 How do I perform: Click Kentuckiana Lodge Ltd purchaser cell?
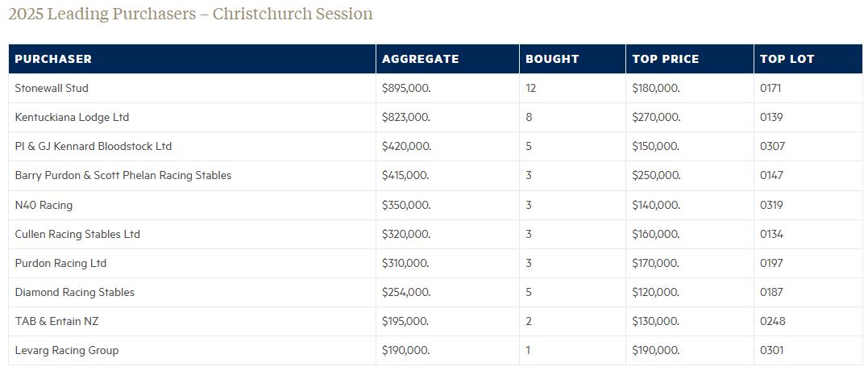[x=72, y=117]
